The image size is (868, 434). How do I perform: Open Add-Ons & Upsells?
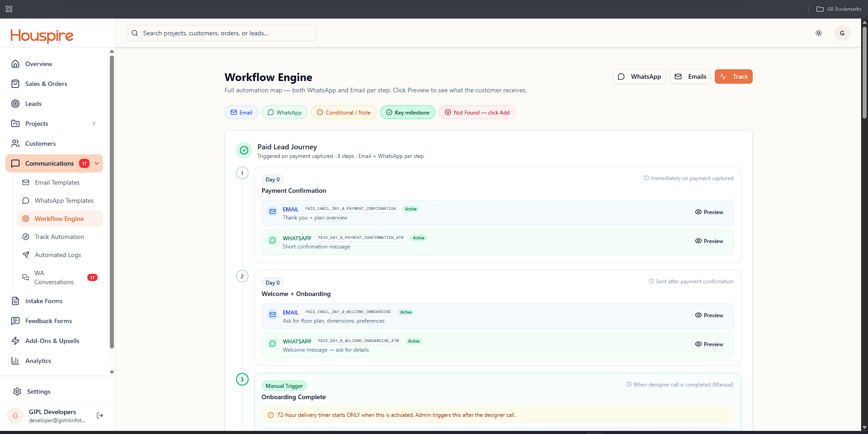[x=54, y=341]
